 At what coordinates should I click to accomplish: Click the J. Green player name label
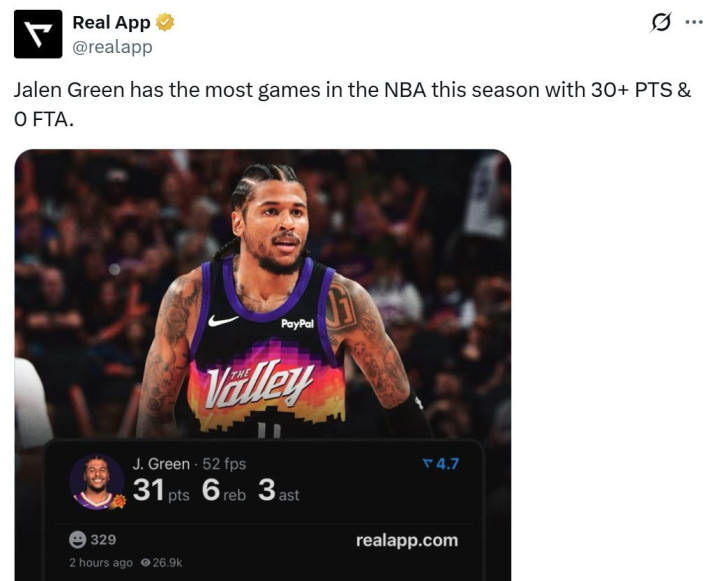pos(161,464)
